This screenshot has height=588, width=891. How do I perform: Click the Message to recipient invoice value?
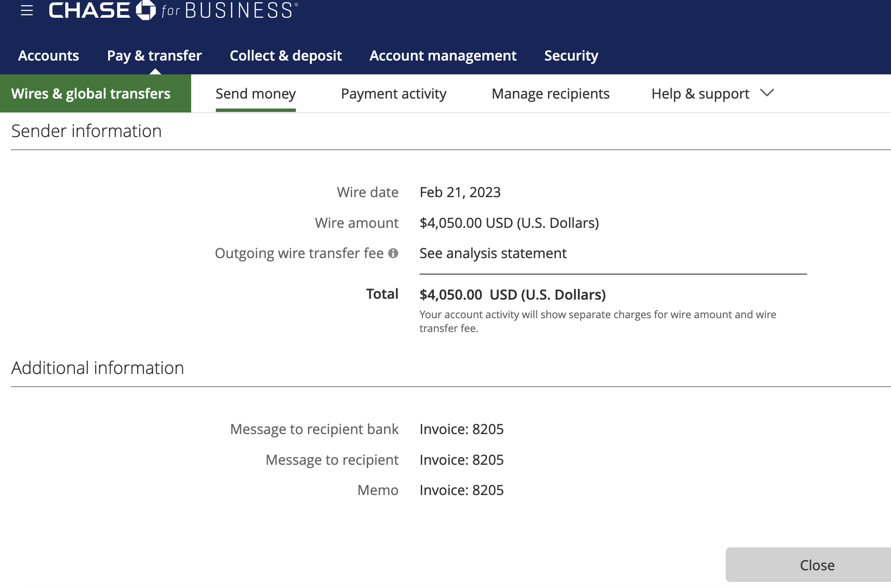pos(462,460)
